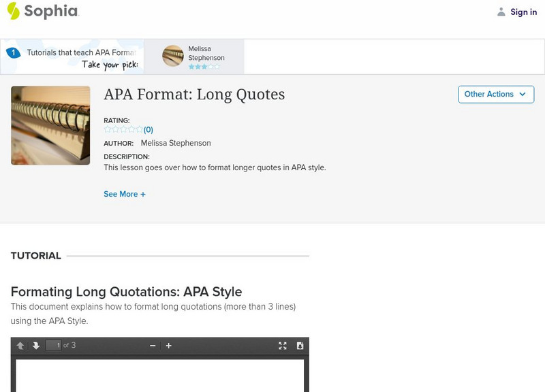Open the Sophia logo home link
The height and width of the screenshot is (392, 545).
[x=43, y=11]
